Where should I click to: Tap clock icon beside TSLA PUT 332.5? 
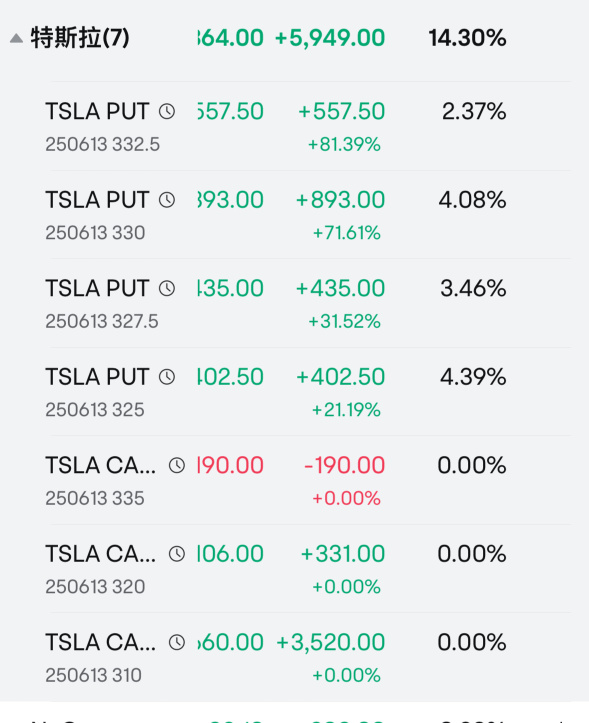167,111
